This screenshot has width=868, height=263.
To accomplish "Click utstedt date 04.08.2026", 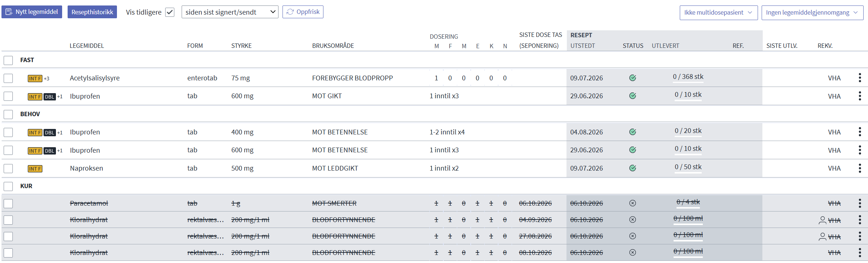I will pos(587,132).
